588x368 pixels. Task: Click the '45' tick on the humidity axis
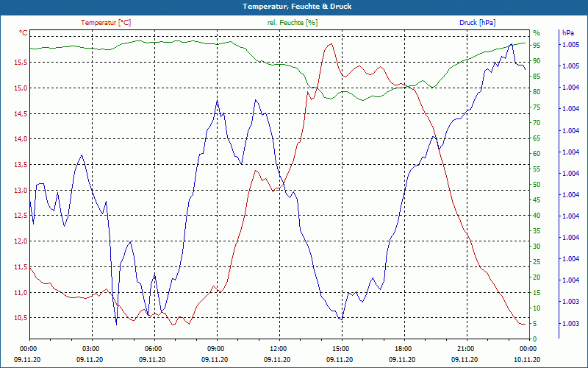tap(537, 200)
